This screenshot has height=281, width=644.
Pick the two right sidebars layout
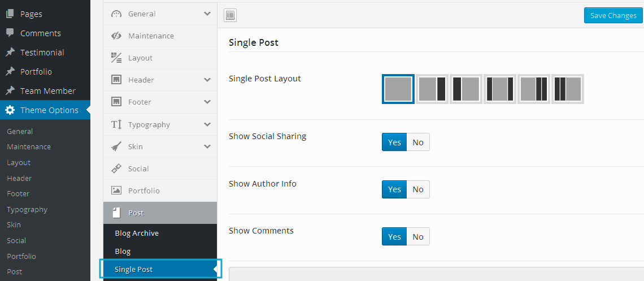pyautogui.click(x=534, y=89)
